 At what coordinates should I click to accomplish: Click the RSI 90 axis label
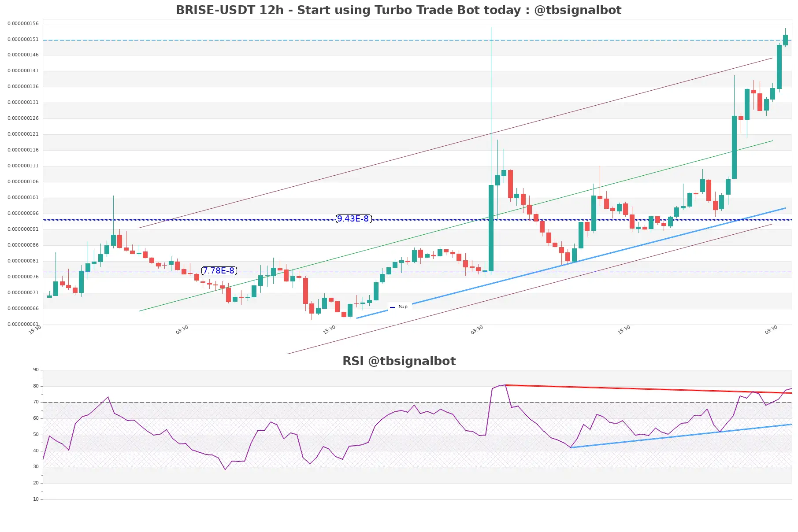pyautogui.click(x=36, y=369)
